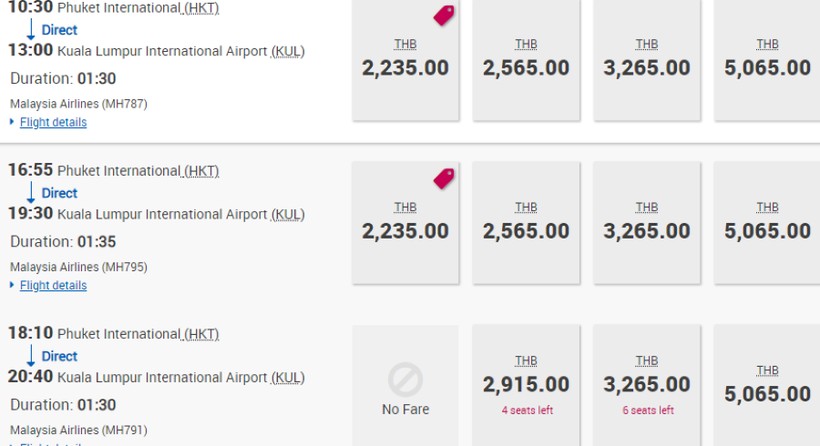
Task: Select the 2,235.00 THB fare for MH795
Action: (x=405, y=223)
